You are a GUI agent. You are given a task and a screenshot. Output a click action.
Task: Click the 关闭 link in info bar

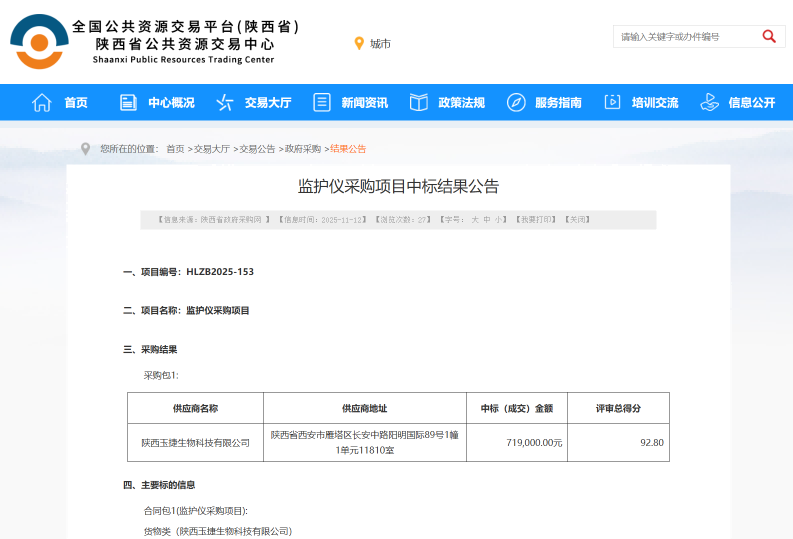(x=578, y=219)
